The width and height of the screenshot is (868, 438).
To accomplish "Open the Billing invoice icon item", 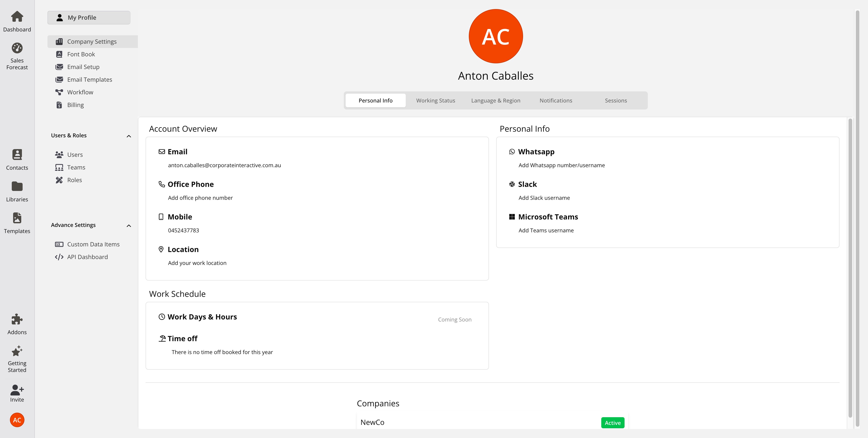I will 59,105.
